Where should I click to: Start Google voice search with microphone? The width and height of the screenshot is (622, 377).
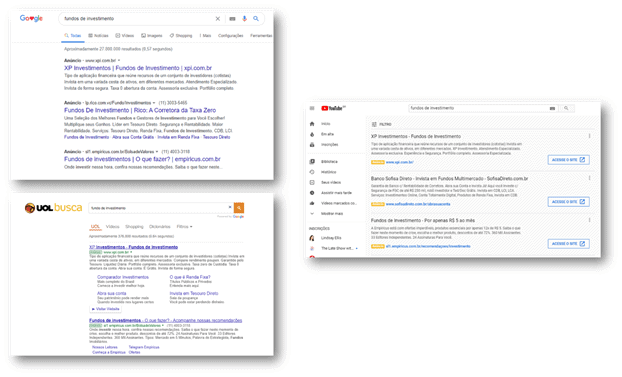(x=244, y=19)
